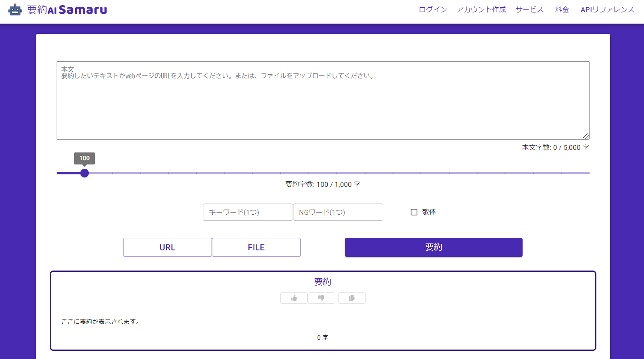Open the 料金 page
Viewport: 644px width, 359px height.
pyautogui.click(x=561, y=9)
